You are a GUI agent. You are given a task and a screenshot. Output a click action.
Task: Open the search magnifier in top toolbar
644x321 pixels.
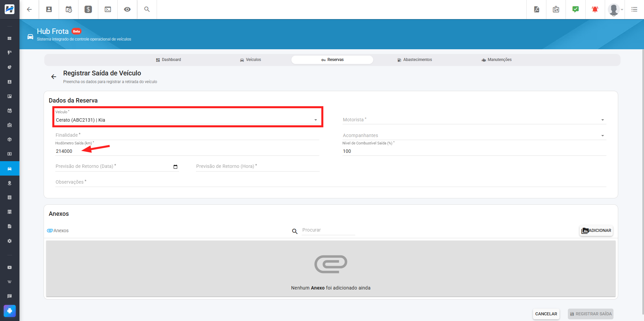point(147,9)
